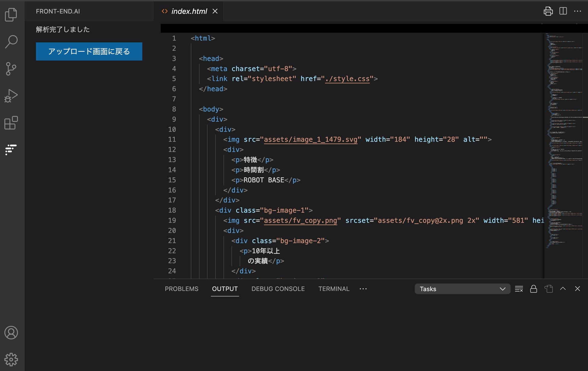This screenshot has height=371, width=588.
Task: Show additional panel views ellipsis
Action: pos(363,289)
